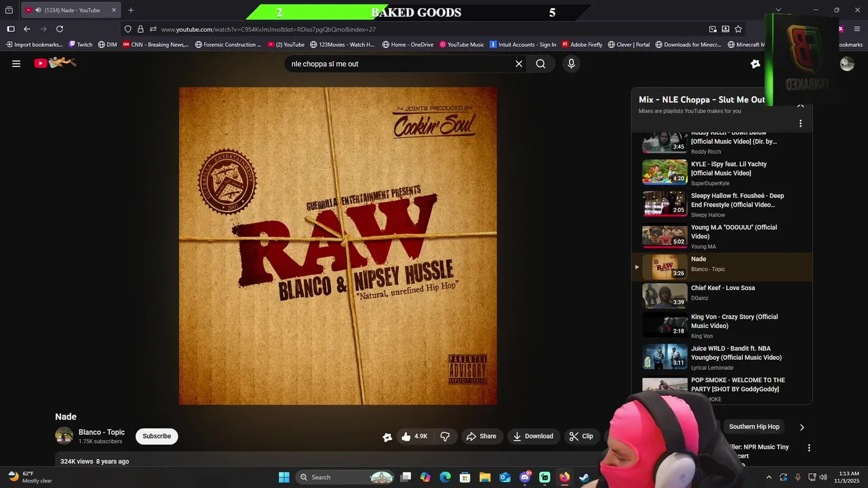Viewport: 868px width, 488px height.
Task: Toggle picture-in-picture in address bar
Action: click(713, 29)
